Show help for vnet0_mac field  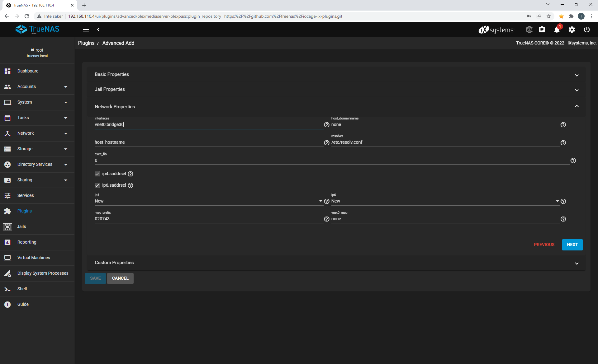pyautogui.click(x=563, y=219)
